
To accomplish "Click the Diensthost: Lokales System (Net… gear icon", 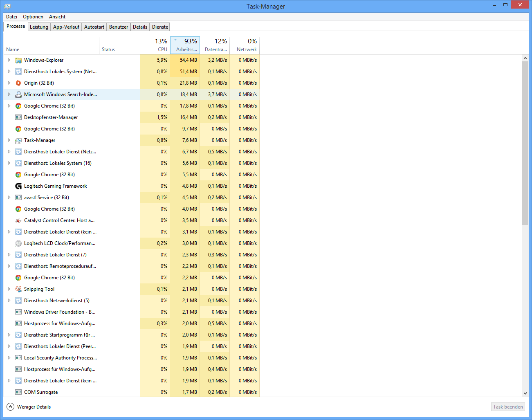I will click(18, 72).
